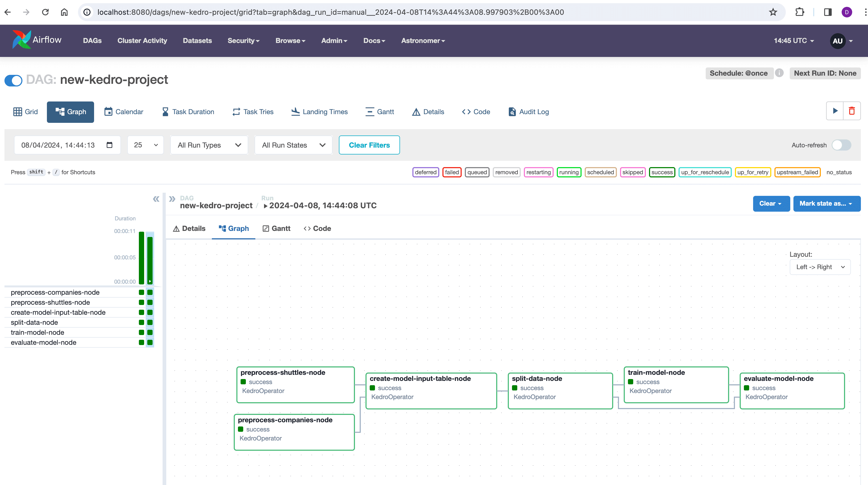Image resolution: width=868 pixels, height=485 pixels.
Task: Open the All Run Types dropdown
Action: (x=209, y=145)
